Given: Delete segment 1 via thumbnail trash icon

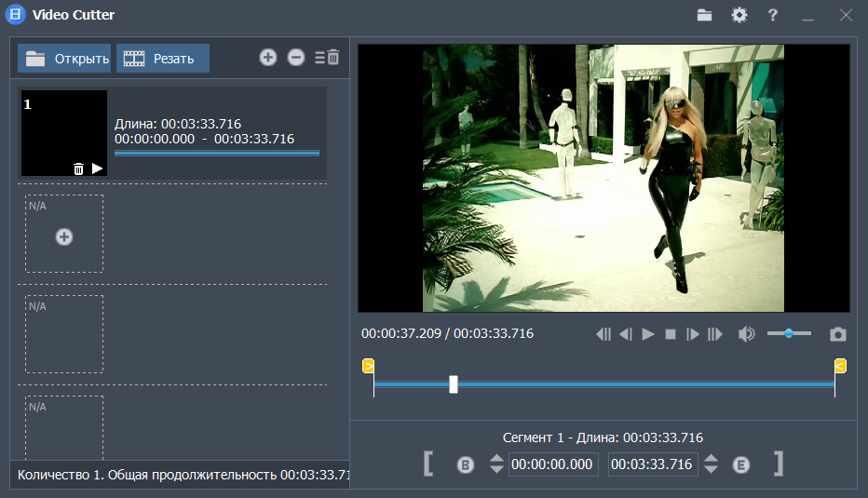Looking at the screenshot, I should pyautogui.click(x=78, y=168).
